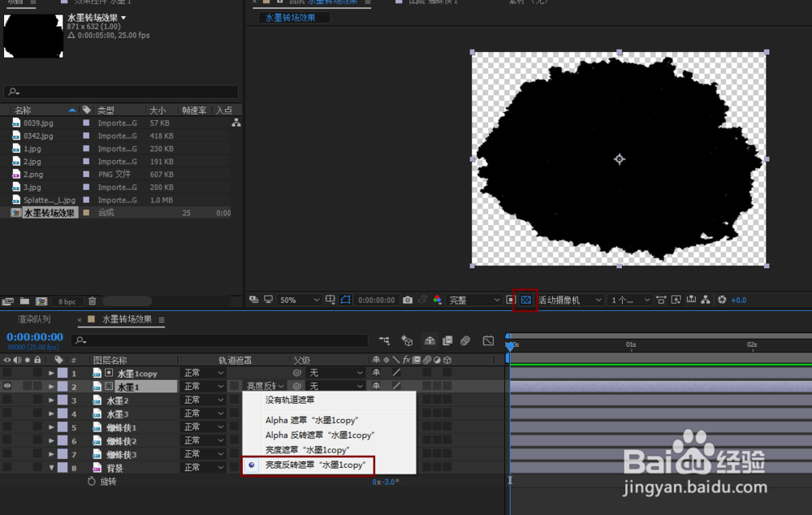The height and width of the screenshot is (515, 812).
Task: Delete selected project item with trash icon
Action: pos(93,301)
